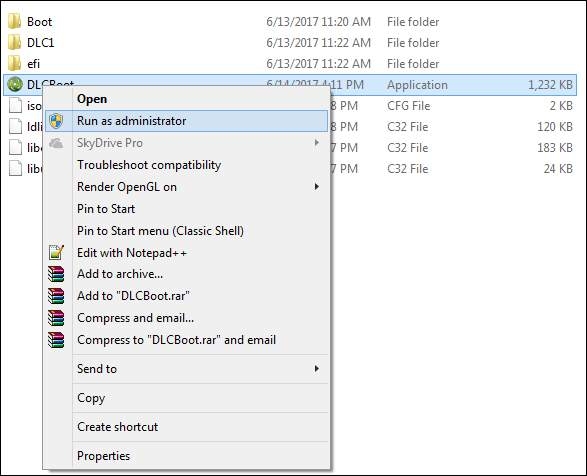Click the Boot folder icon
The width and height of the screenshot is (587, 476).
(15, 21)
